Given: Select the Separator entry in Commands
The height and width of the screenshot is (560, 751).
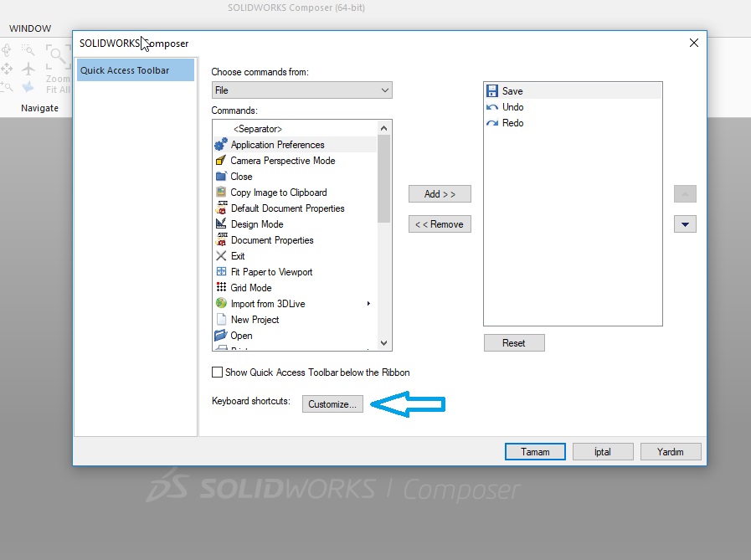Looking at the screenshot, I should pyautogui.click(x=258, y=129).
